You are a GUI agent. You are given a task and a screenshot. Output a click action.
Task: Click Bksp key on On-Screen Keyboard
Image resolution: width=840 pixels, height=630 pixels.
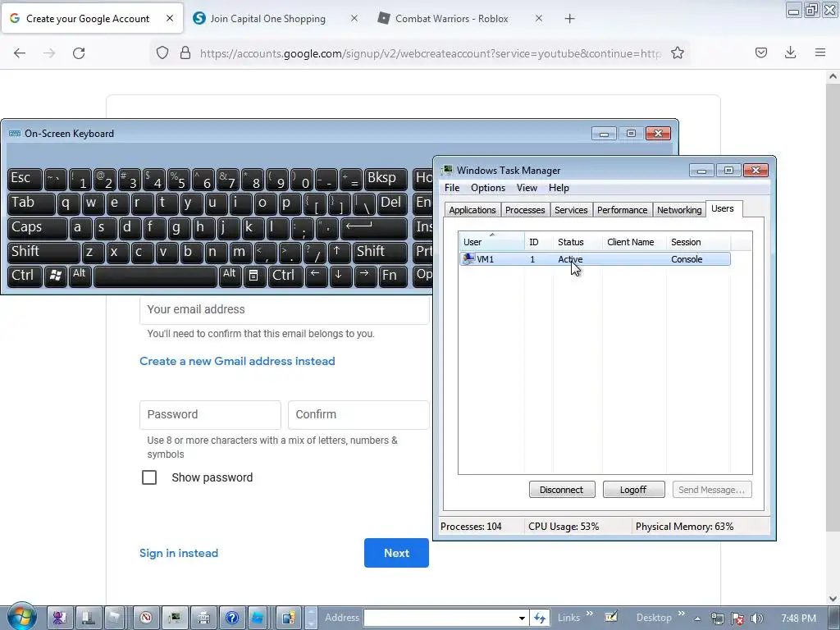(386, 178)
